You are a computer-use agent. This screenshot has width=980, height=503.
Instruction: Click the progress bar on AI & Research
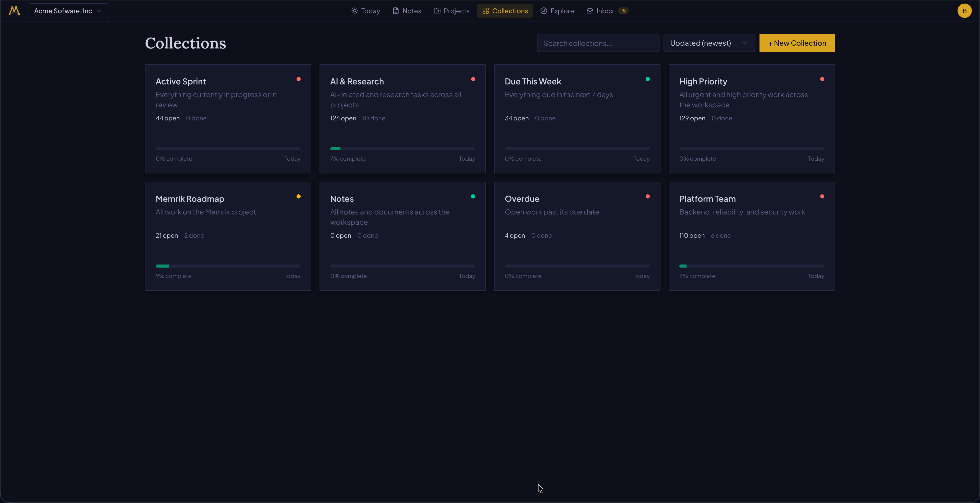402,149
